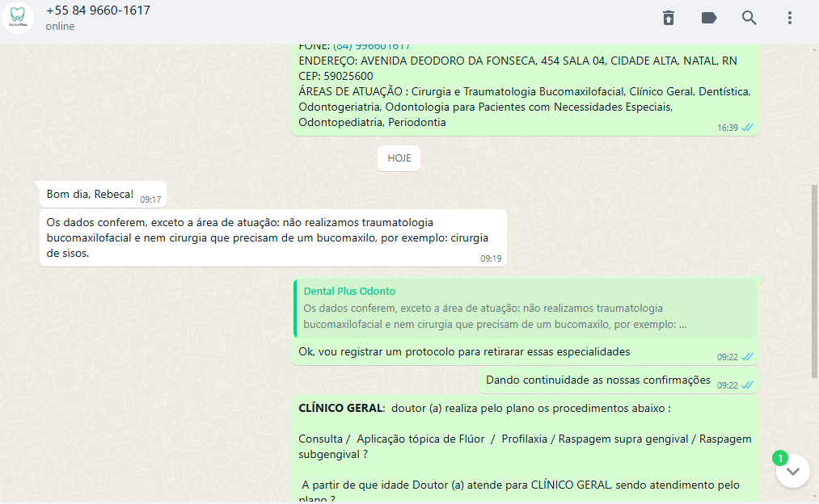The width and height of the screenshot is (819, 504).
Task: Open the Dental Plus contact profile picture
Action: click(x=18, y=17)
